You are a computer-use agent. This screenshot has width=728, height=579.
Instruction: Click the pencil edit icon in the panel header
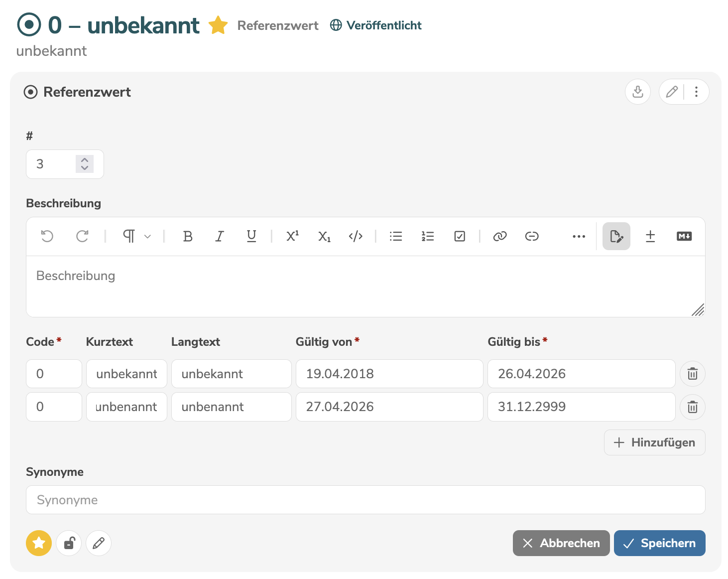(672, 92)
